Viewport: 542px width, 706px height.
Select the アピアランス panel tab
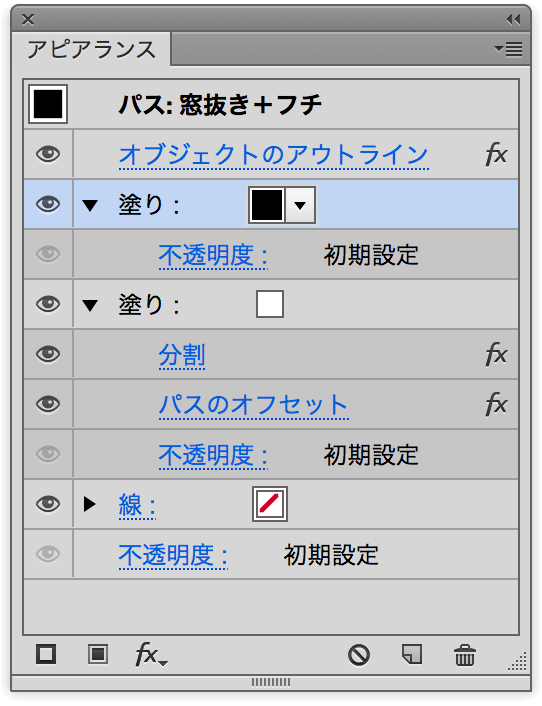[91, 49]
